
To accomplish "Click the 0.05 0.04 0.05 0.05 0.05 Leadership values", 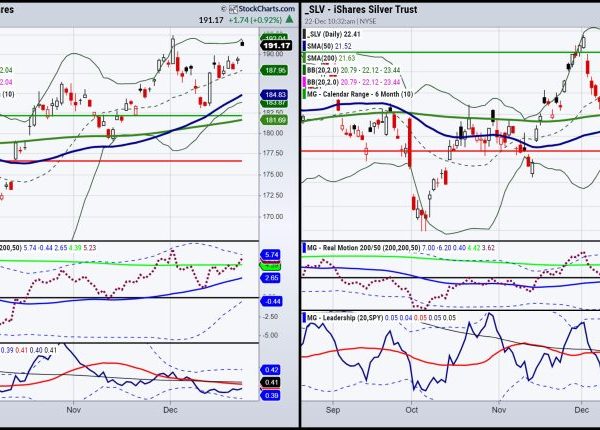I will pos(420,318).
